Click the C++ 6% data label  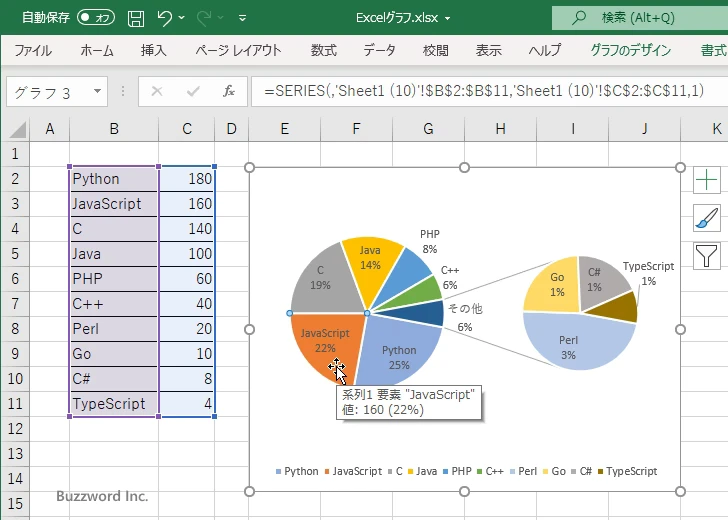point(450,277)
